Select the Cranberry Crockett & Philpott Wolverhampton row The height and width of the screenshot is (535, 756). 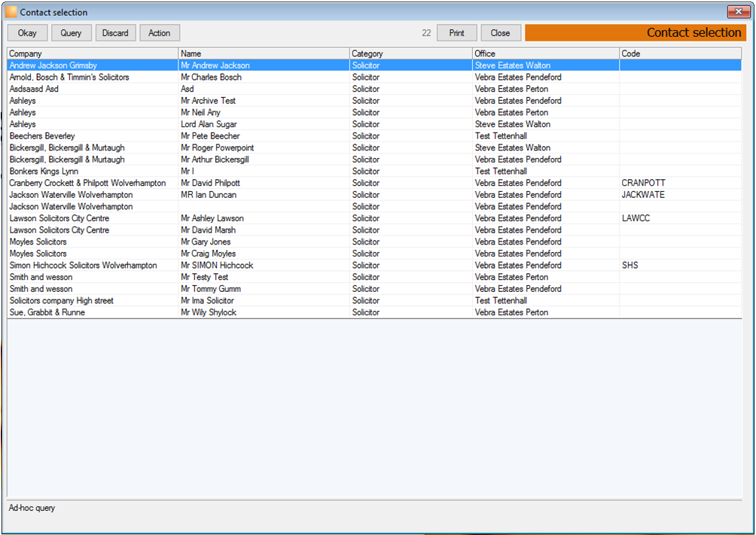click(x=374, y=183)
